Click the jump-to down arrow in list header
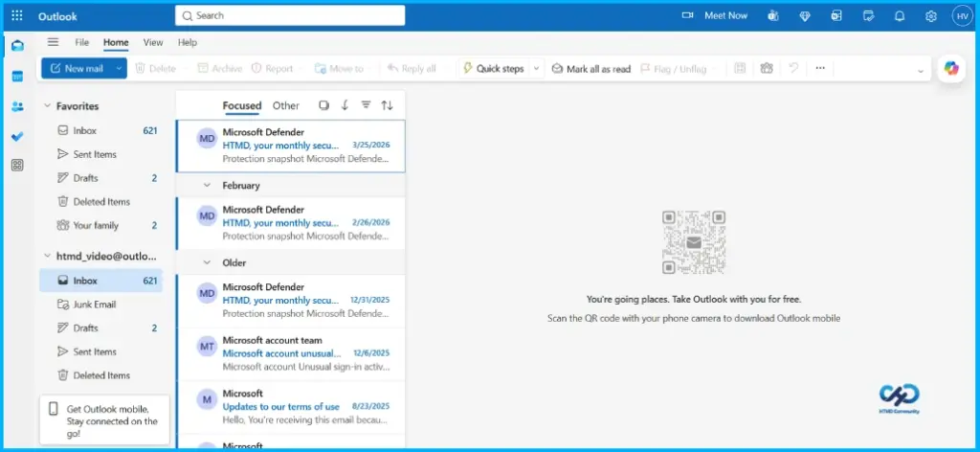This screenshot has height=452, width=980. [345, 105]
